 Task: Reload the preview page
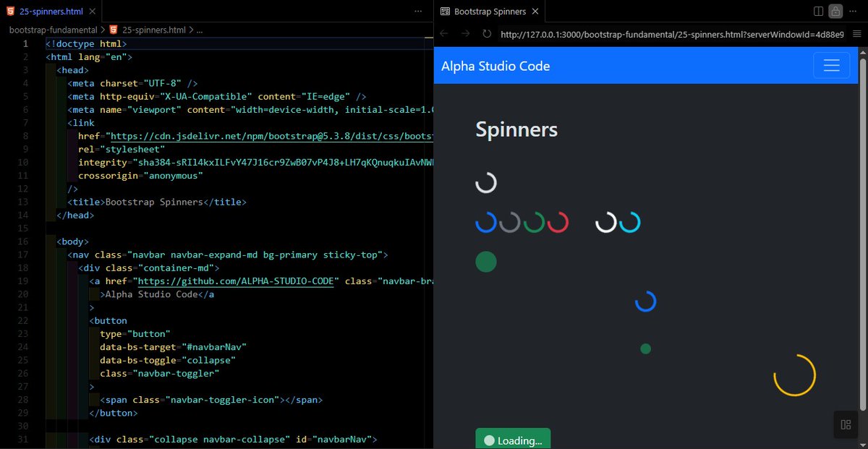pyautogui.click(x=487, y=34)
